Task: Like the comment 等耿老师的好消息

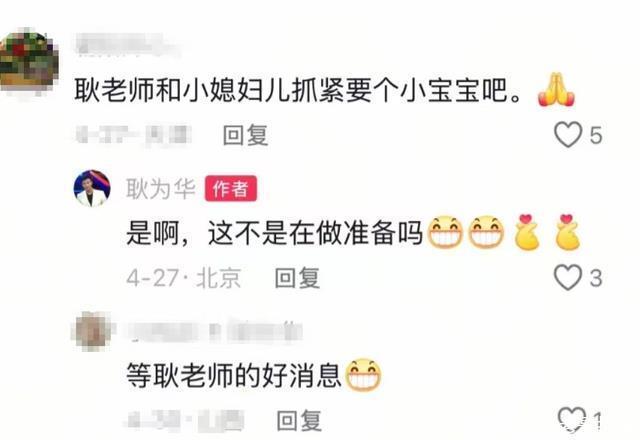Action: click(571, 419)
